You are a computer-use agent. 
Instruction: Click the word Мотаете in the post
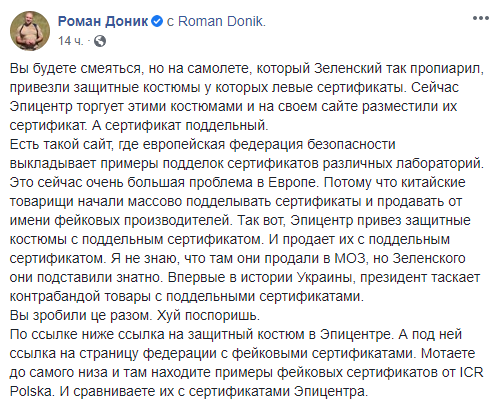[x=448, y=353]
